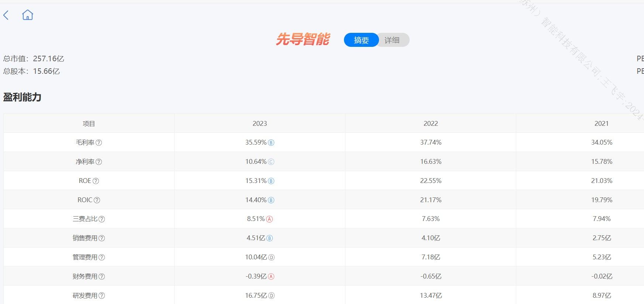Image resolution: width=644 pixels, height=304 pixels.
Task: Click the B rating badge after 15.31%
Action: (x=271, y=181)
